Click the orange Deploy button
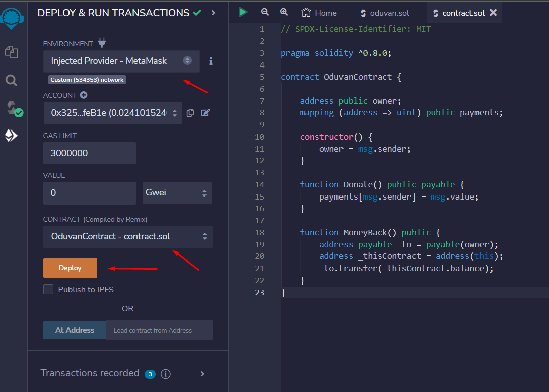 (x=70, y=268)
